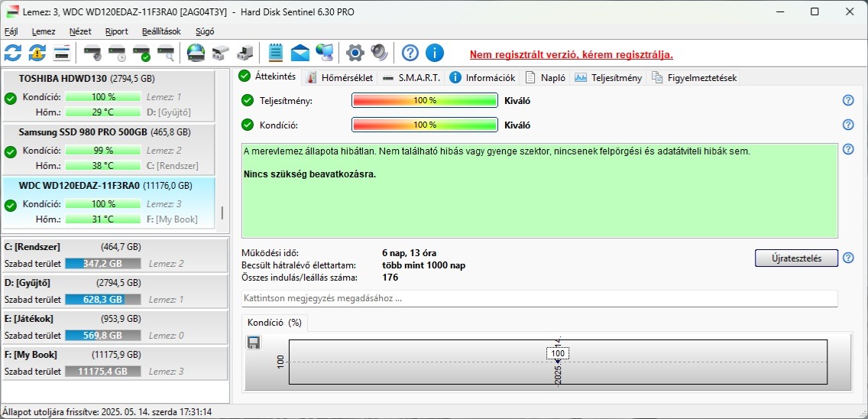Click the Újratesztelés button
This screenshot has height=419, width=868.
click(x=796, y=258)
